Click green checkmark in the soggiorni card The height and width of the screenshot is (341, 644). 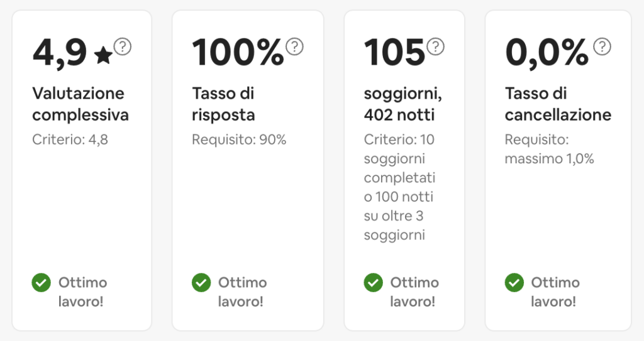[374, 283]
